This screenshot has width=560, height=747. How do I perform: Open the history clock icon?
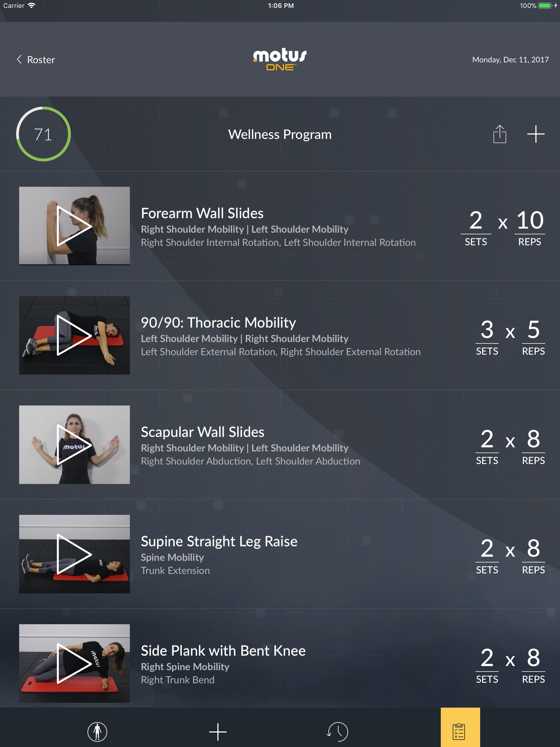click(x=337, y=731)
